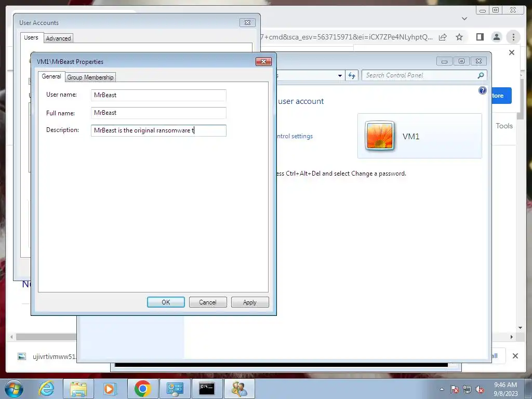The width and height of the screenshot is (532, 399).
Task: Click the Tools link on the Chrome page
Action: [504, 126]
